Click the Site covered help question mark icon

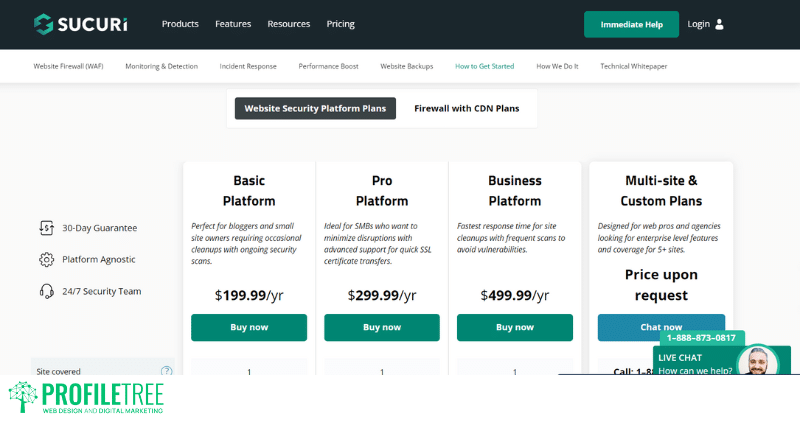pyautogui.click(x=166, y=371)
